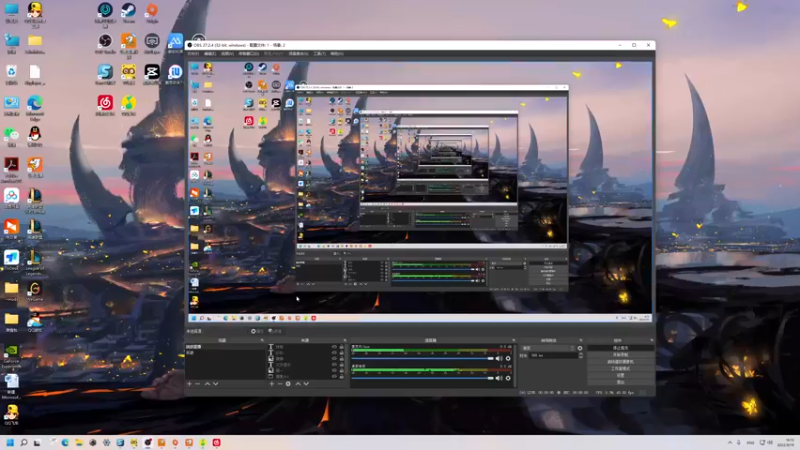Open the View menu in OBS
This screenshot has width=800, height=450.
coord(228,54)
